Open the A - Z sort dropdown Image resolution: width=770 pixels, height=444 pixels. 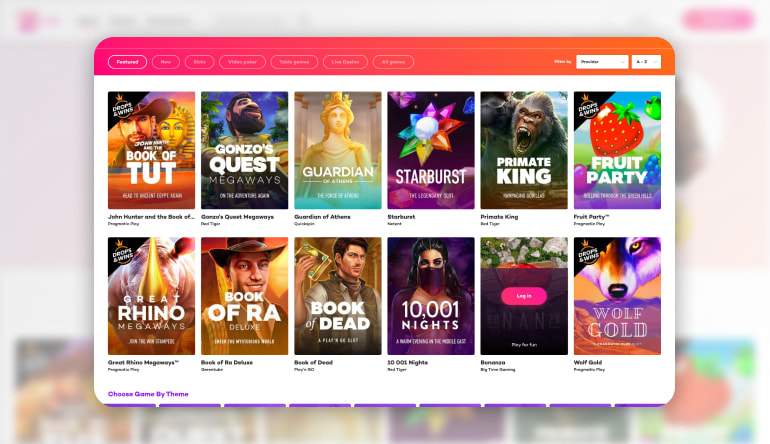[646, 62]
